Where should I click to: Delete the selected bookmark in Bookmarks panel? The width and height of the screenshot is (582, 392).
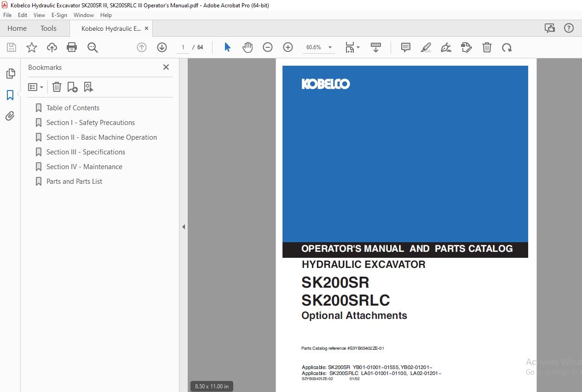point(57,87)
